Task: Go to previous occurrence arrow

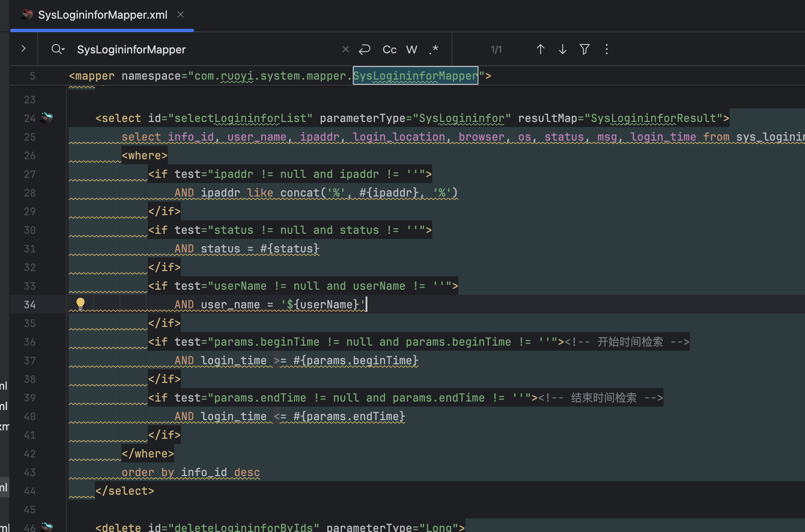Action: (541, 50)
